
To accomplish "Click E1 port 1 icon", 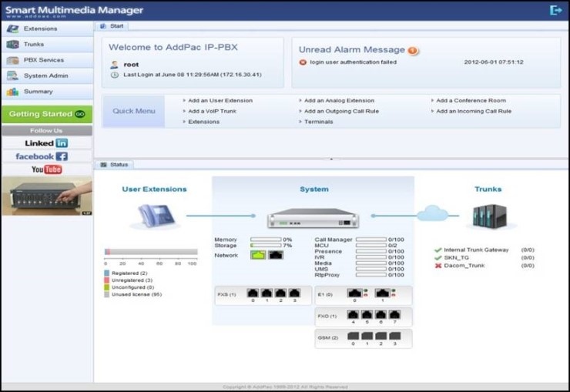I will coord(382,293).
